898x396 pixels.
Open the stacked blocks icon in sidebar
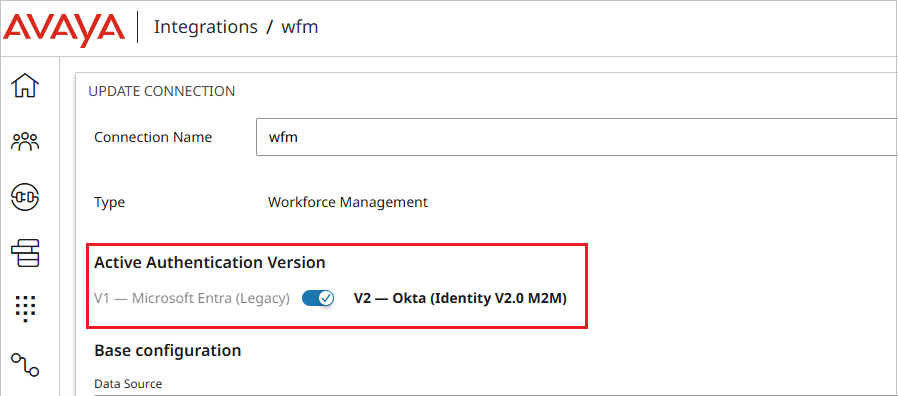coord(26,253)
